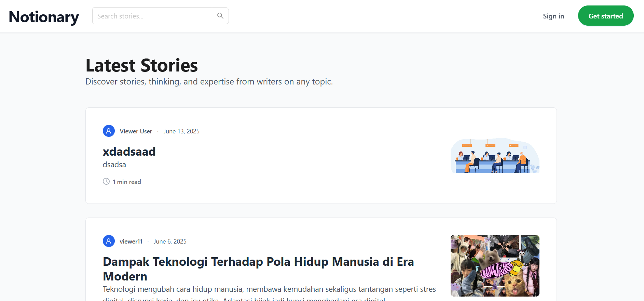644x301 pixels.
Task: Click the dsadsa story description
Action: pyautogui.click(x=114, y=165)
